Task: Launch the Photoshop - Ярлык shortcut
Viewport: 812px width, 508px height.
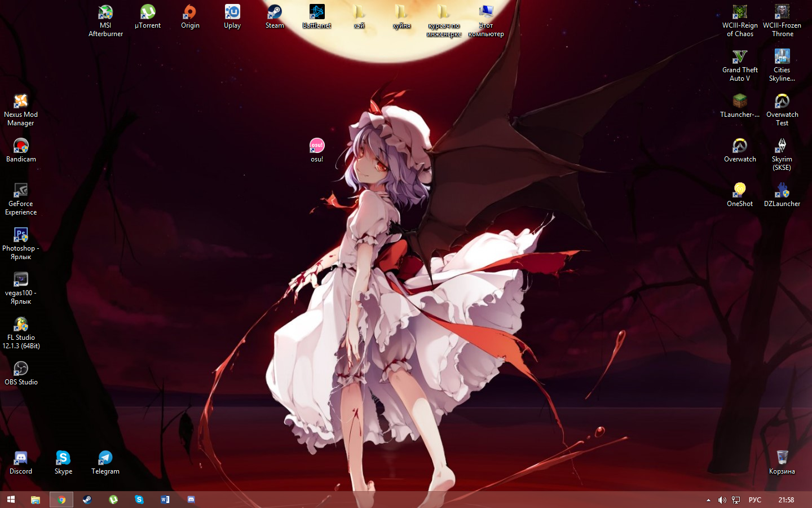Action: (21, 243)
